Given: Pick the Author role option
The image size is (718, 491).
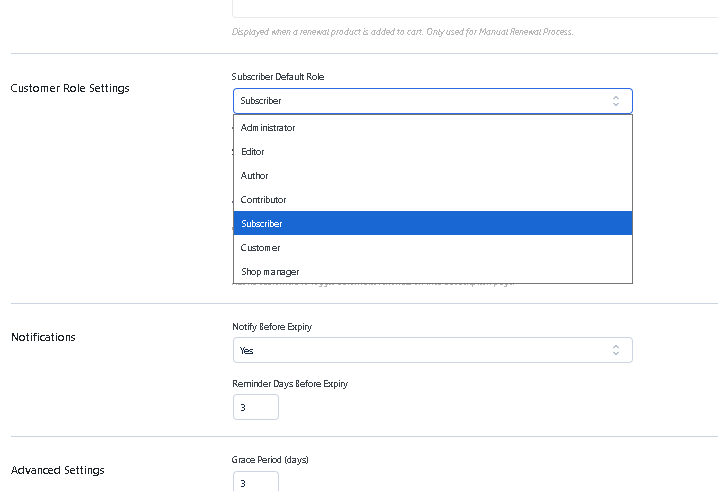Looking at the screenshot, I should pos(255,176).
